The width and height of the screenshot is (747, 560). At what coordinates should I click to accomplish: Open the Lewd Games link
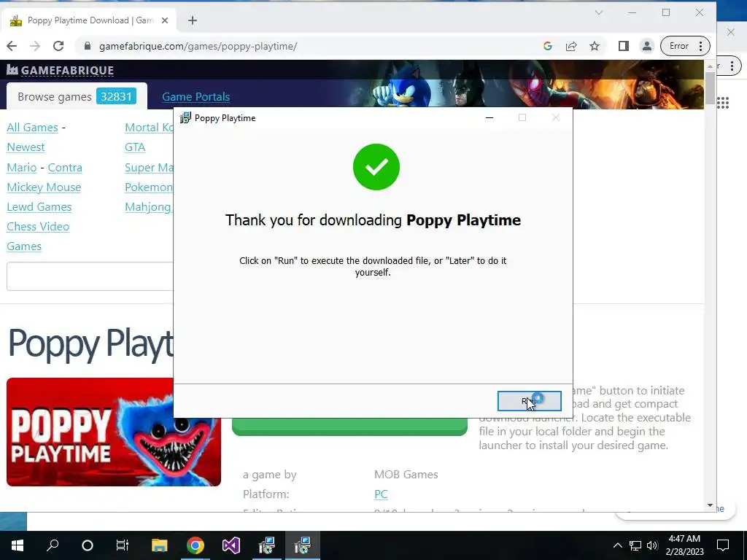[x=39, y=207]
